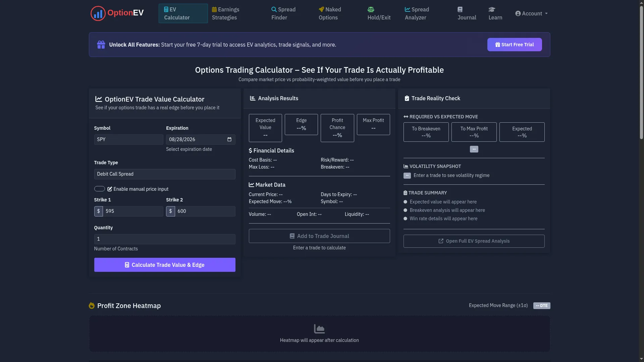The width and height of the screenshot is (644, 362).
Task: Click the dollar sign icon of Strike 2
Action: pos(170,211)
